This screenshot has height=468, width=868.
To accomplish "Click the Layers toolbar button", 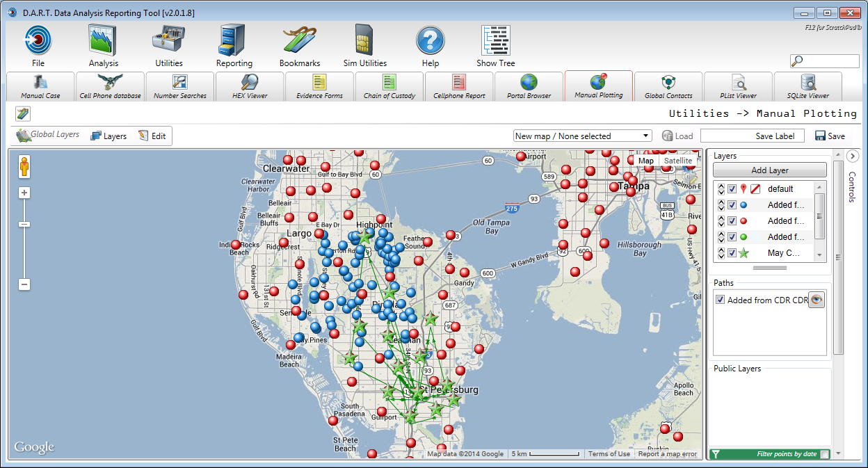I will (108, 136).
